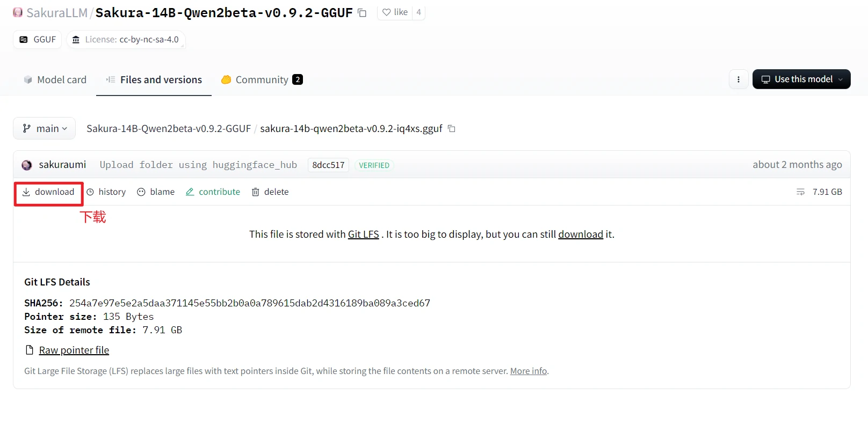868x425 pixels.
Task: Open sakuraumi's avatar profile
Action: (x=27, y=165)
